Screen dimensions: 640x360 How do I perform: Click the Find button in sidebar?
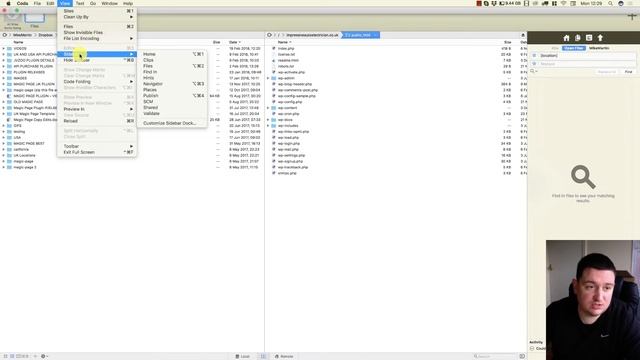(628, 72)
